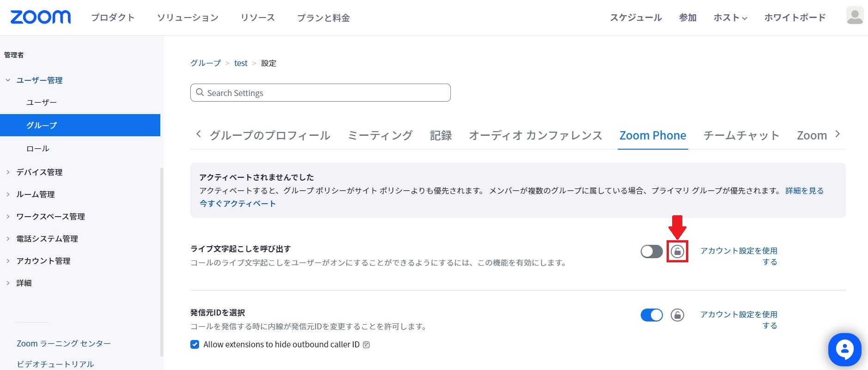
Task: Click the 詳細を見る link
Action: tap(804, 191)
